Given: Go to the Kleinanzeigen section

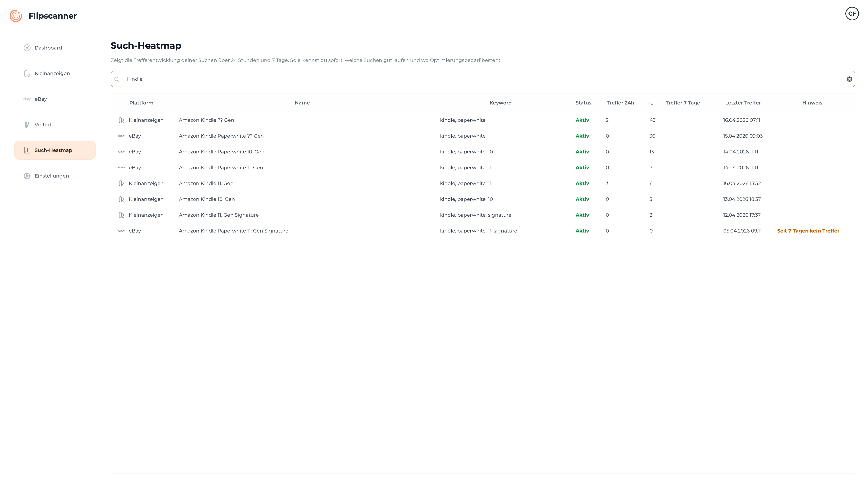Looking at the screenshot, I should (x=55, y=73).
